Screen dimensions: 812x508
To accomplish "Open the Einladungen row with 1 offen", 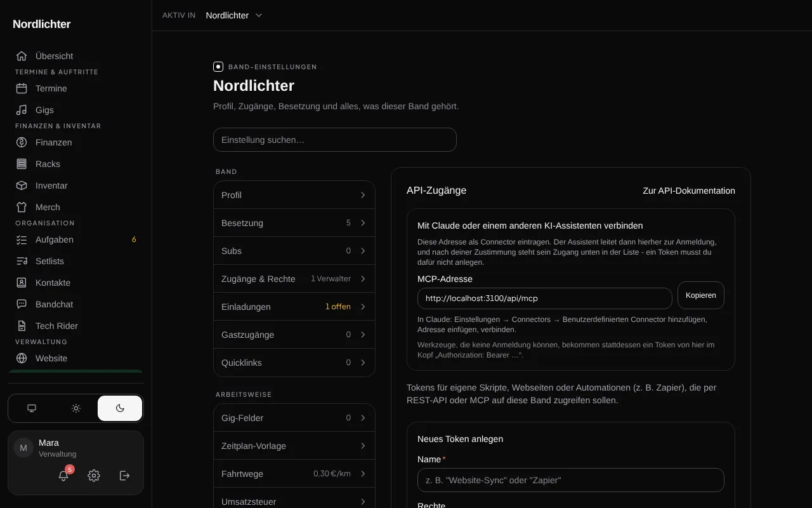I will pyautogui.click(x=294, y=307).
